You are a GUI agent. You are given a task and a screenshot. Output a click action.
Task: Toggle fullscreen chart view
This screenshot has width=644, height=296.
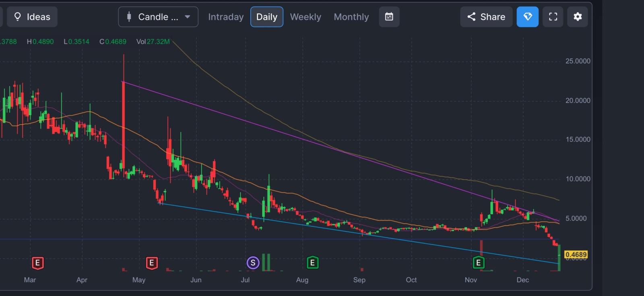pos(553,17)
